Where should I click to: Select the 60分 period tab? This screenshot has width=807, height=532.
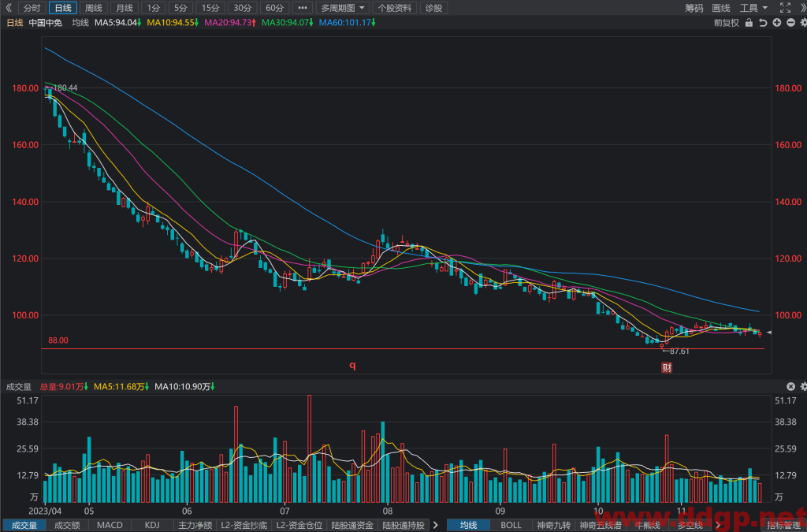(274, 8)
